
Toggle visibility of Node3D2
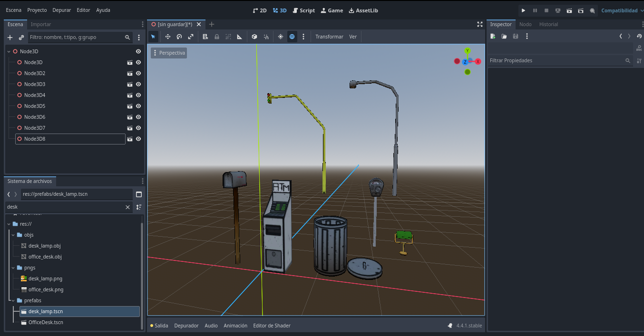pyautogui.click(x=138, y=73)
